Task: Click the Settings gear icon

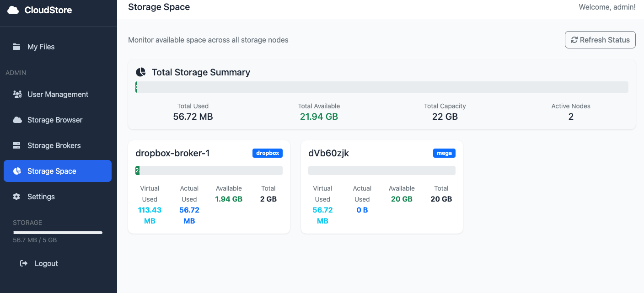Action: [17, 197]
